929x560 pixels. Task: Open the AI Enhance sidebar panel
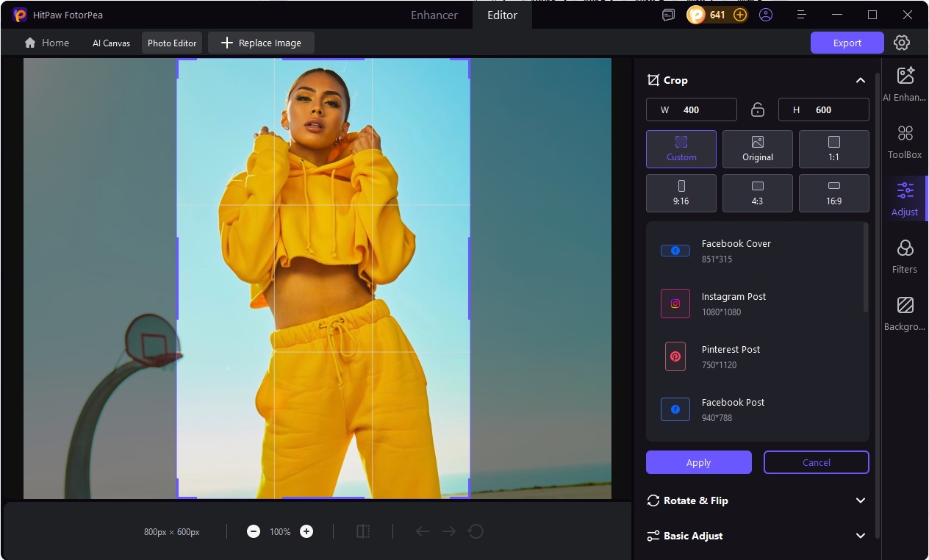(x=905, y=84)
